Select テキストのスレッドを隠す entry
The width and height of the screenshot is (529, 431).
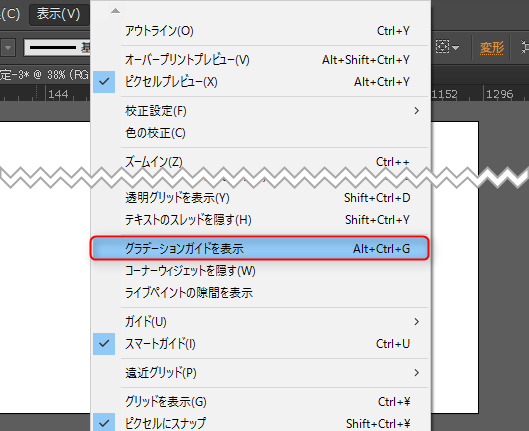click(260, 220)
